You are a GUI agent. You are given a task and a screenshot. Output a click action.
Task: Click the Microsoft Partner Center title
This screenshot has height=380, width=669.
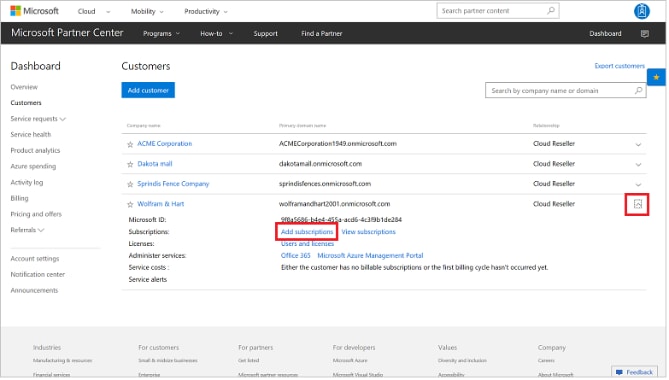[x=67, y=33]
